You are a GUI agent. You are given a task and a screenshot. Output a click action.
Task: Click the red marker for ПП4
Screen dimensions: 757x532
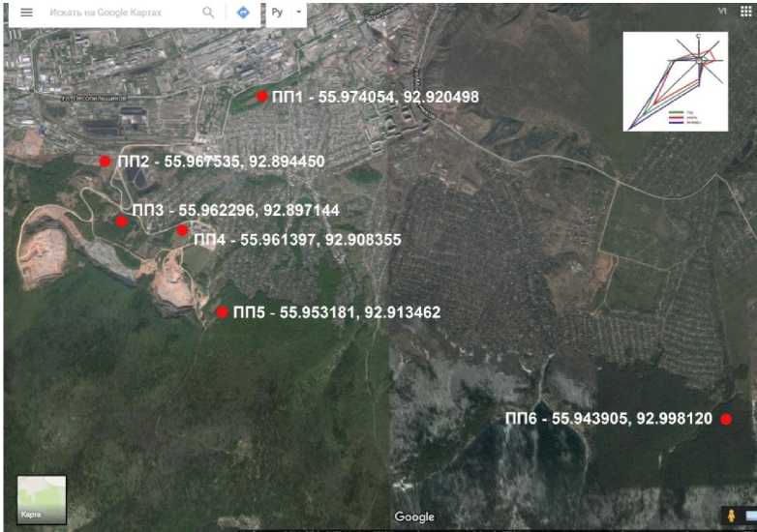coord(182,230)
